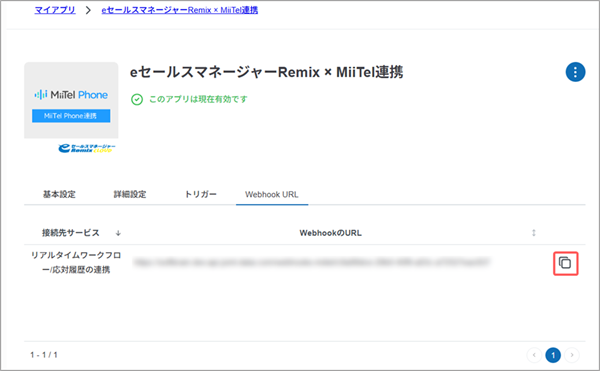Screen dimensions: 600x371
Task: Click the eセールスマネージャー Remix Cloud logo
Action: [x=87, y=148]
